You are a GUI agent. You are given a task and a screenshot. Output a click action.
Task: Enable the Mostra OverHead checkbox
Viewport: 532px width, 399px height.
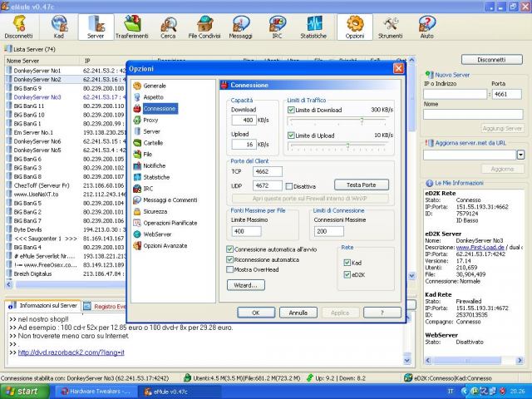(230, 270)
